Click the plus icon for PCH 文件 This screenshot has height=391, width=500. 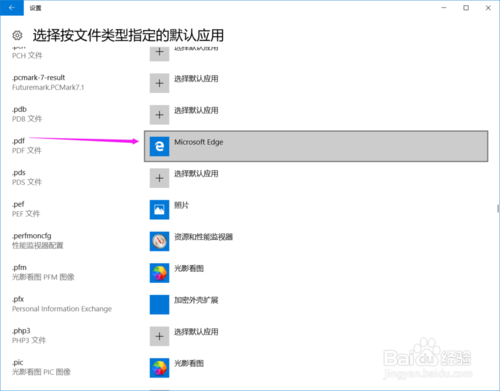click(x=159, y=53)
